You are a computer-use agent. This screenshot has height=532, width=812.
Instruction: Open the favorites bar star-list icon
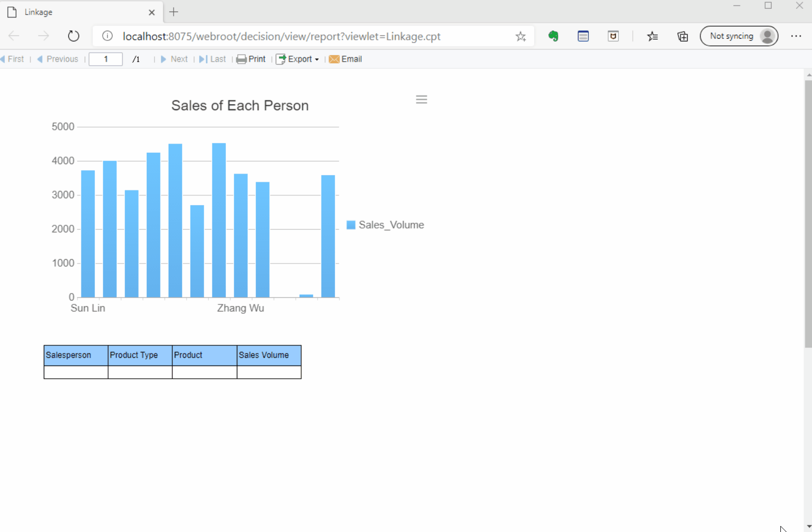tap(653, 36)
